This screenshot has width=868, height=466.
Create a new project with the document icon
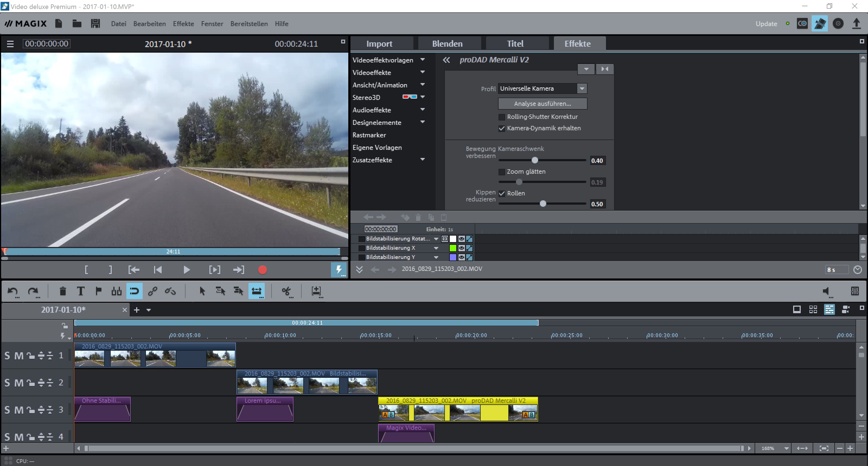(x=59, y=23)
